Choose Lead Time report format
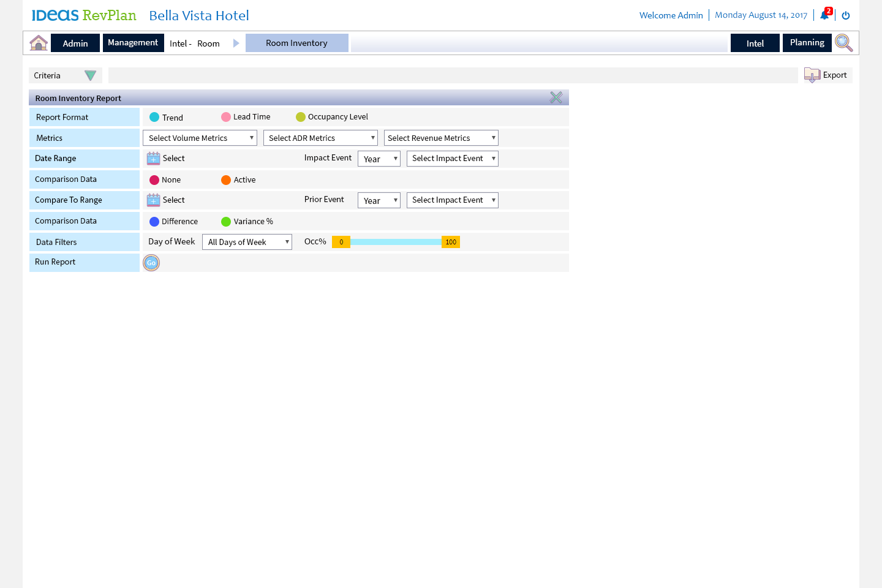The width and height of the screenshot is (882, 588). click(x=226, y=117)
